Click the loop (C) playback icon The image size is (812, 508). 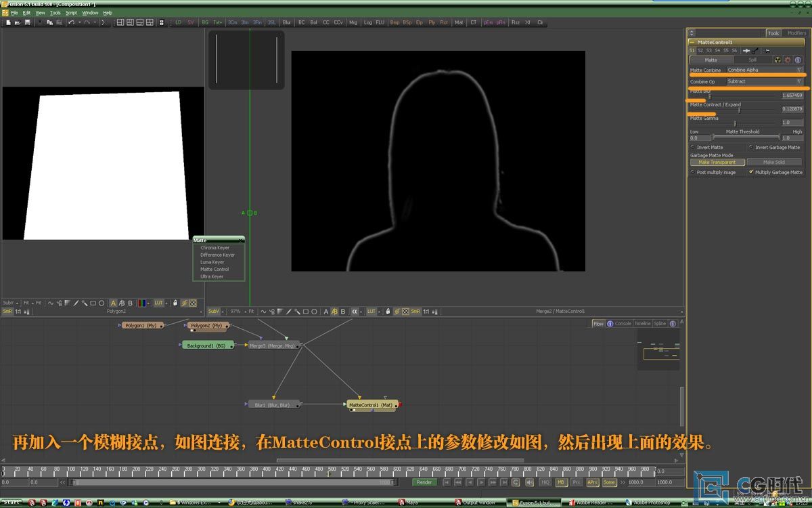pos(515,482)
